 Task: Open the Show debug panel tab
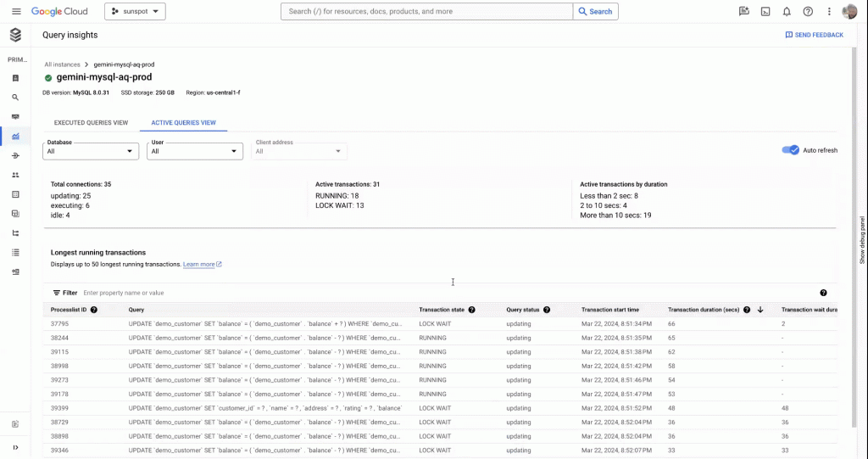pos(862,240)
